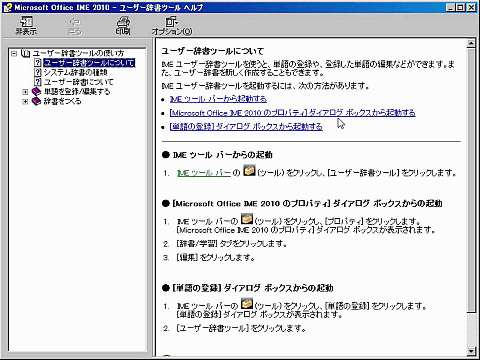Viewport: 480px width, 360px height.
Task: Click the IME ツール バーからの起動 heading
Action: [x=222, y=155]
